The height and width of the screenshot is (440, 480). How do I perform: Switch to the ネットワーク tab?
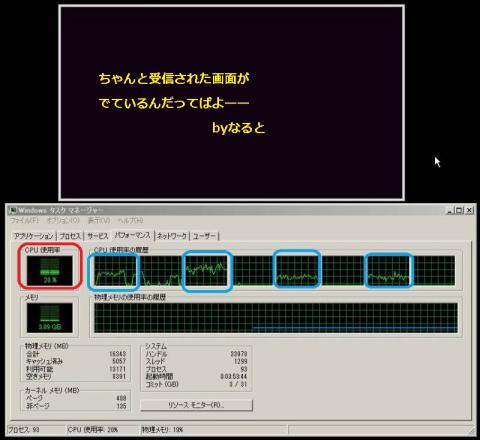pos(172,236)
